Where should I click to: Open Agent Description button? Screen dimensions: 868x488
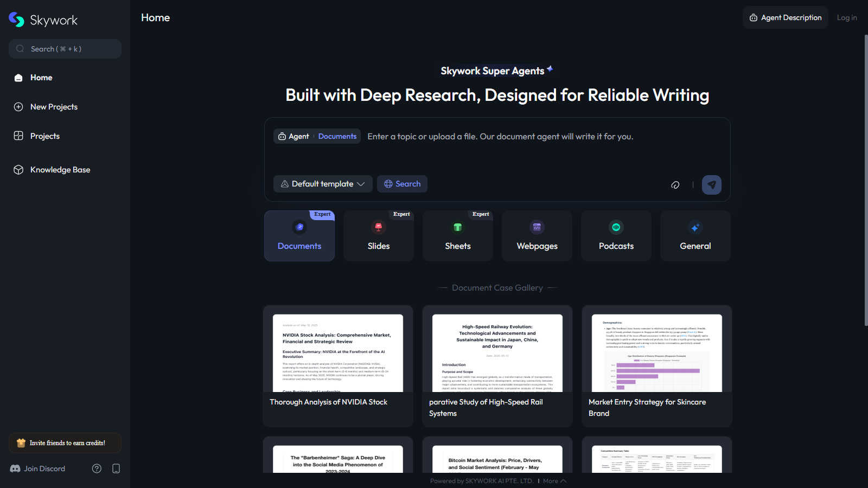tap(786, 17)
